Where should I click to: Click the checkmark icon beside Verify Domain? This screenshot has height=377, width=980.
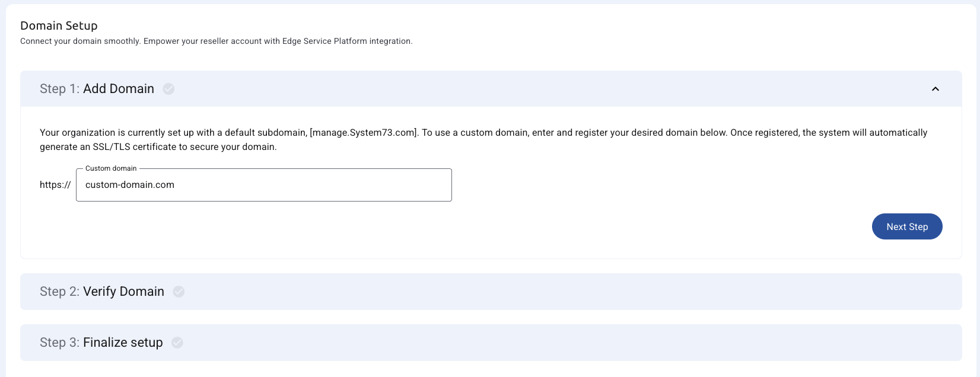click(x=179, y=292)
